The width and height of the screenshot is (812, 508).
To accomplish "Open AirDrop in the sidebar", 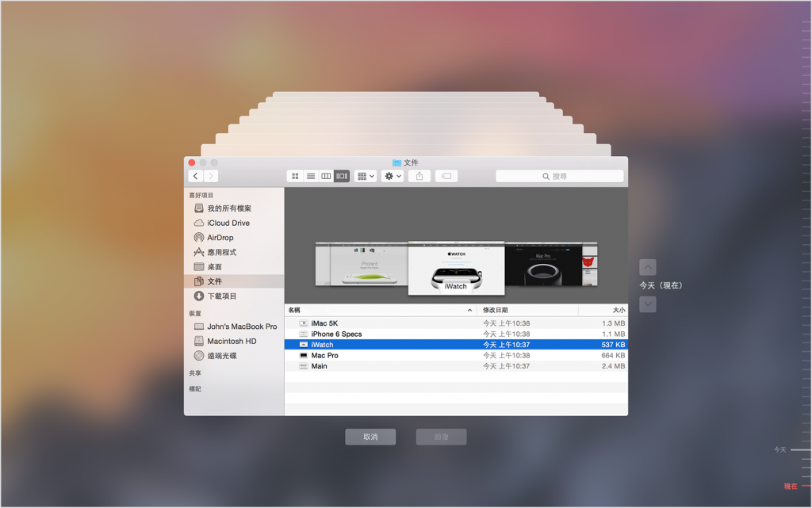I will click(220, 238).
